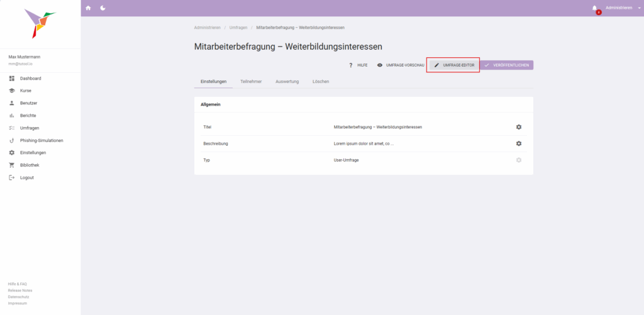Viewport: 644px width, 315px height.
Task: Open the Umfrage-Editor button
Action: click(453, 65)
